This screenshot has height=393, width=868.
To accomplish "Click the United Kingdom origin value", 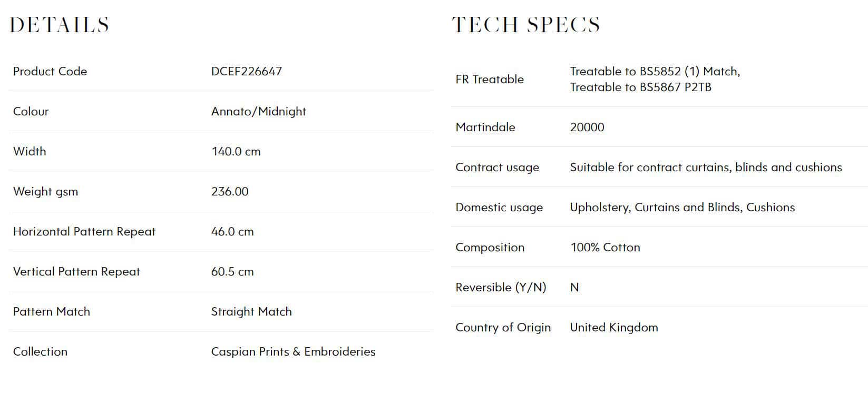I will pyautogui.click(x=614, y=328).
